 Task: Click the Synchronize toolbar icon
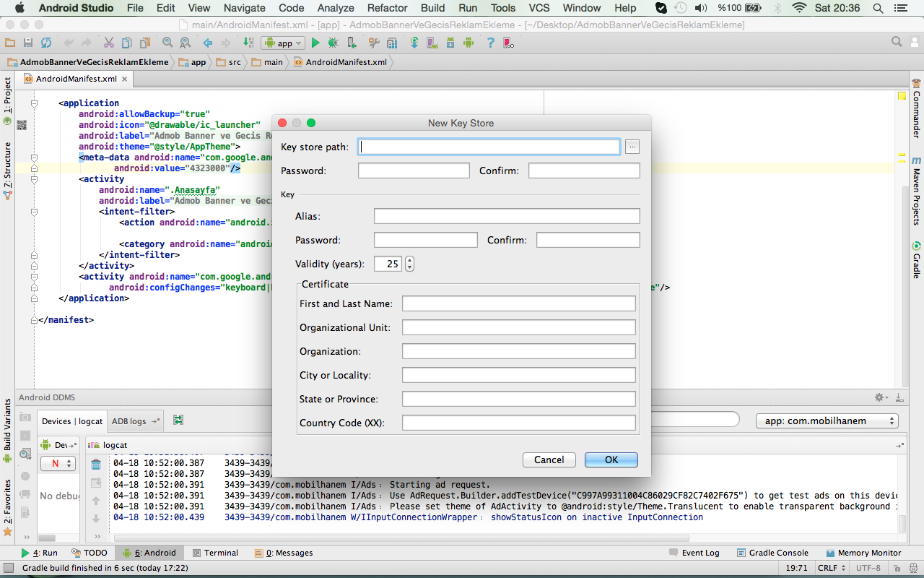click(x=46, y=43)
